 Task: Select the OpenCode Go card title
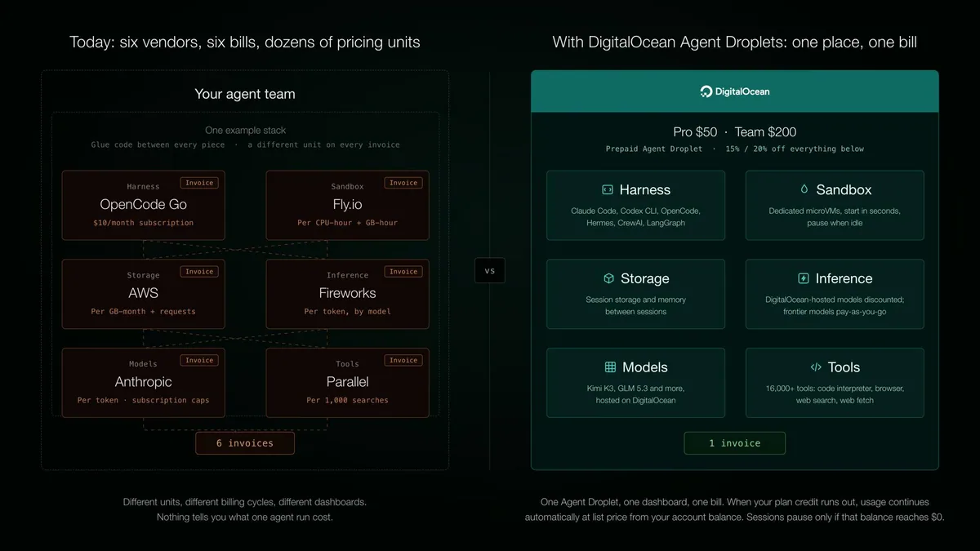pos(144,204)
